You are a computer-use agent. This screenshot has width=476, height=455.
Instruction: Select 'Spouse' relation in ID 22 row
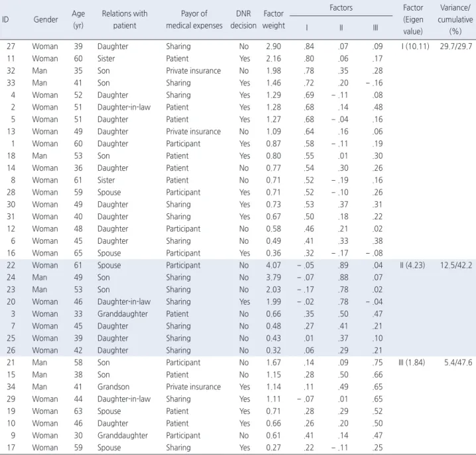pos(109,266)
